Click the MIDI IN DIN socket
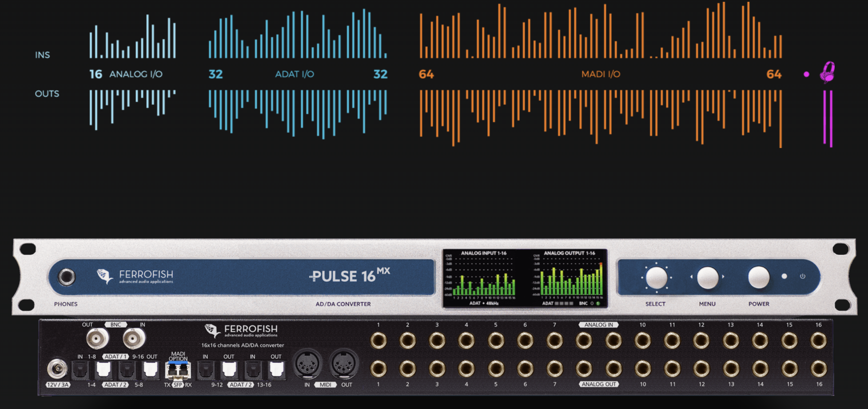This screenshot has width=868, height=409. pos(307,364)
